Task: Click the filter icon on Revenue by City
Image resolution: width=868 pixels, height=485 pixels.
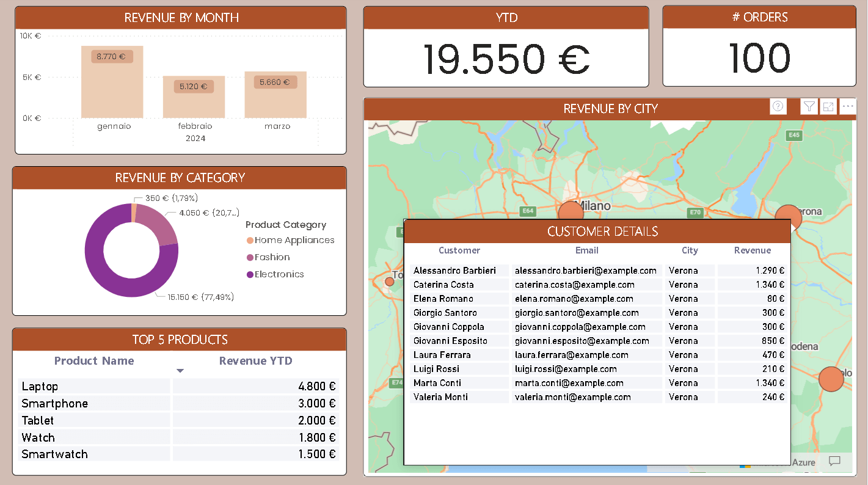Action: [809, 106]
